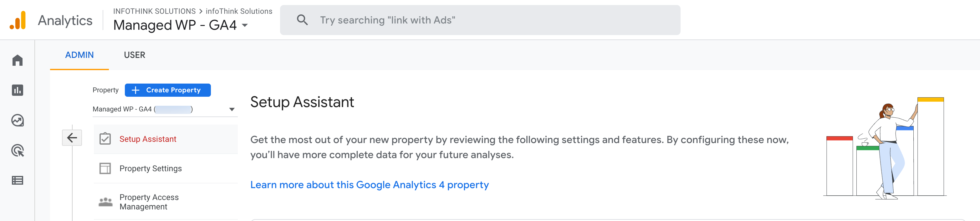Open Learn more about Google Analytics 4 link
Image resolution: width=980 pixels, height=221 pixels.
370,185
